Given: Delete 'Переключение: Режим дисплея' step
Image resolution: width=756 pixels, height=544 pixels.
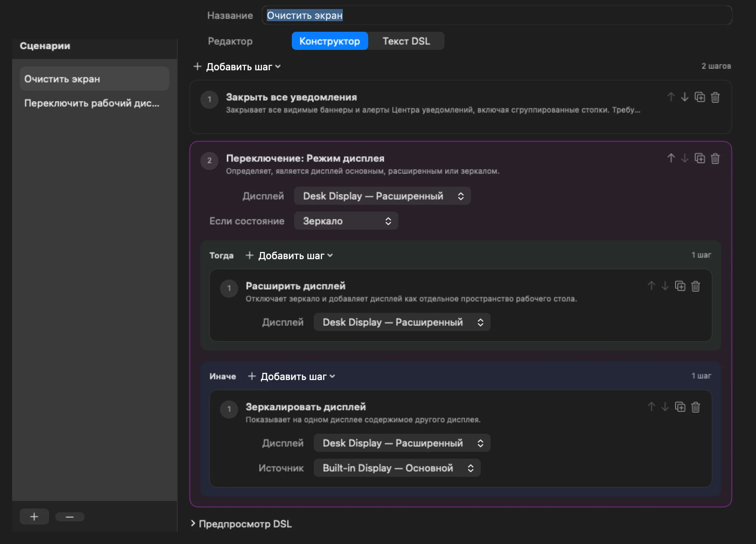Looking at the screenshot, I should coord(715,158).
